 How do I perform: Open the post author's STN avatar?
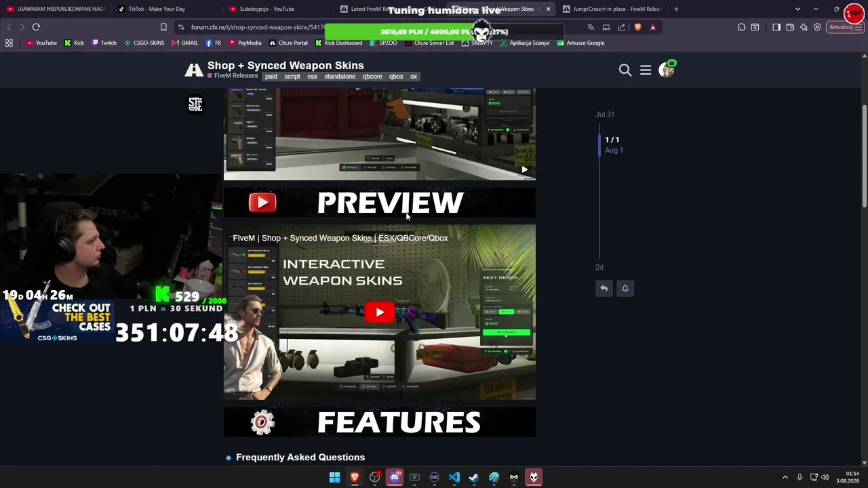[x=195, y=104]
